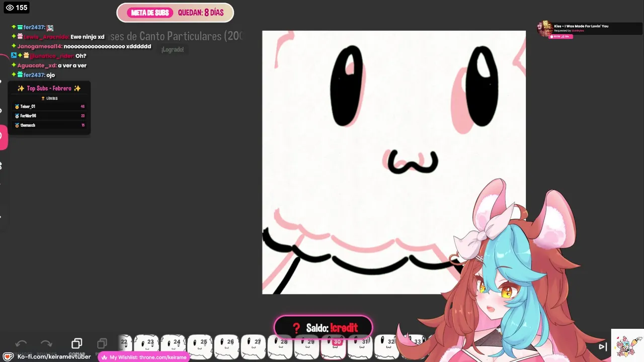The image size is (644, 362).
Task: Click username Janogamesal14 in chat
Action: coord(40,46)
